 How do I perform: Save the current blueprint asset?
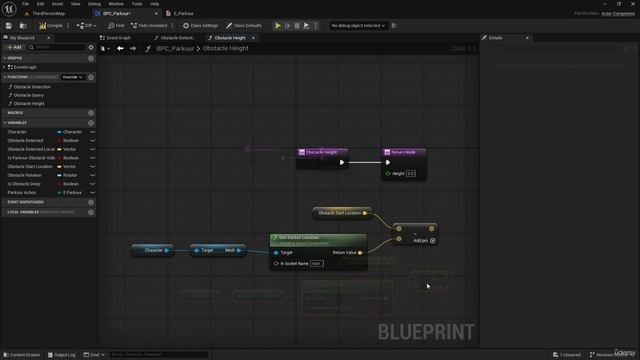click(9, 26)
